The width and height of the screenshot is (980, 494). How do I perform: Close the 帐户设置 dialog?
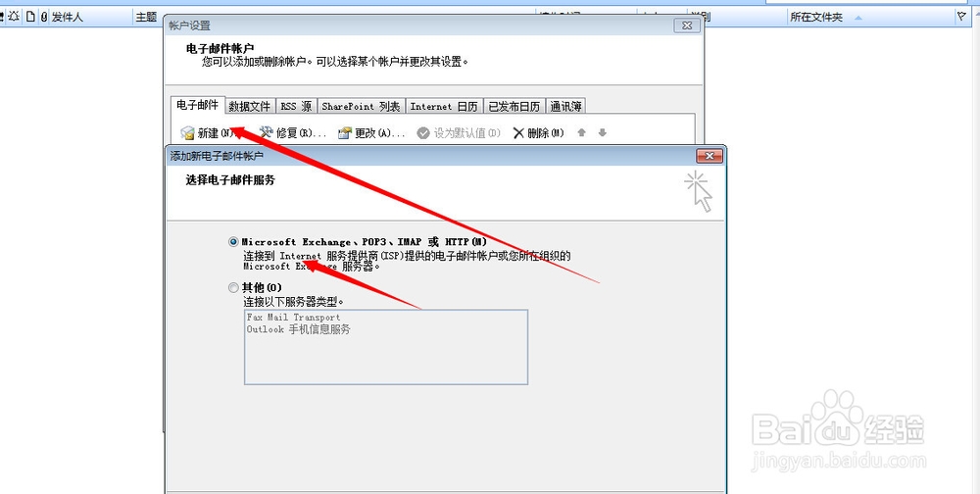click(x=687, y=25)
